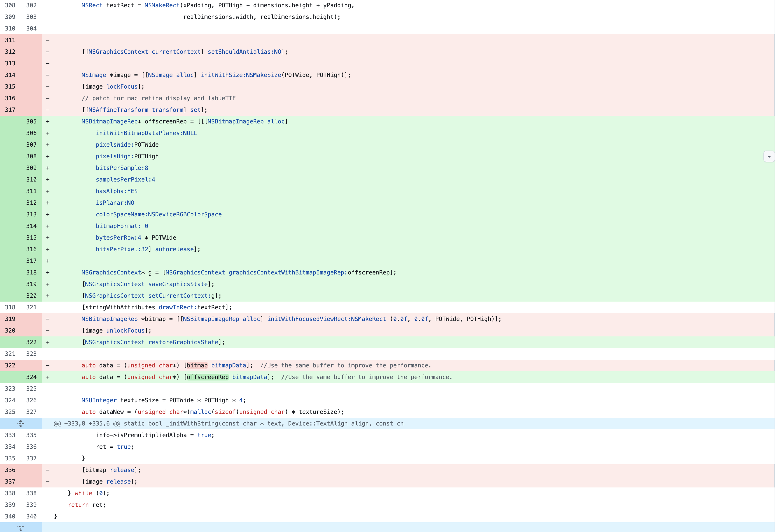The image size is (777, 532).
Task: Click 'graphicsContextWithBitmapImageRep:' on line 318
Action: click(288, 272)
